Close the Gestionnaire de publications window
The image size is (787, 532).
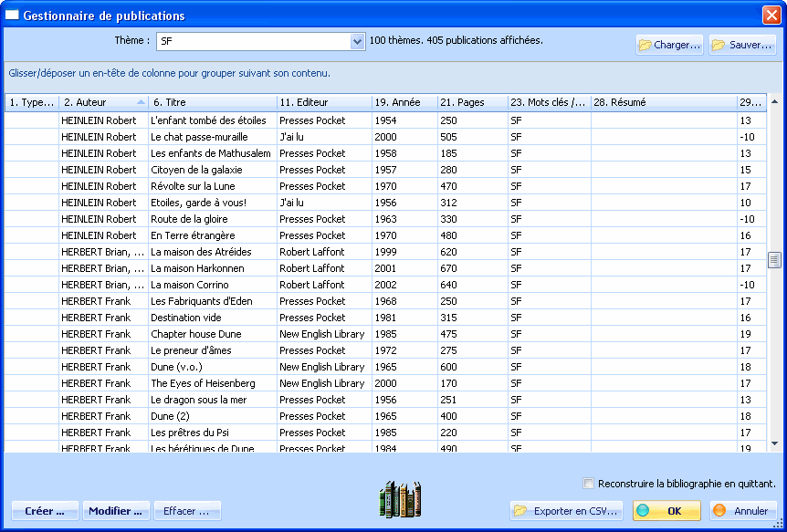click(x=771, y=16)
